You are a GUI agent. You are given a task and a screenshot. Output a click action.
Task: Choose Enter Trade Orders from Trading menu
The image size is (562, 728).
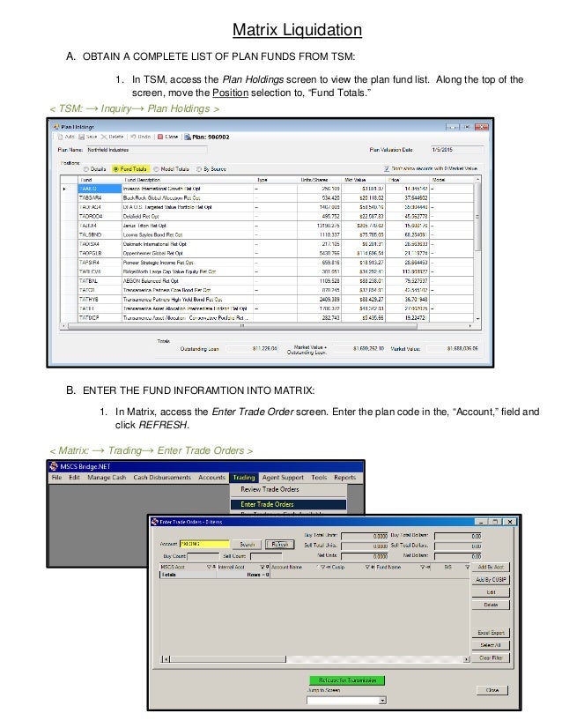tap(288, 504)
